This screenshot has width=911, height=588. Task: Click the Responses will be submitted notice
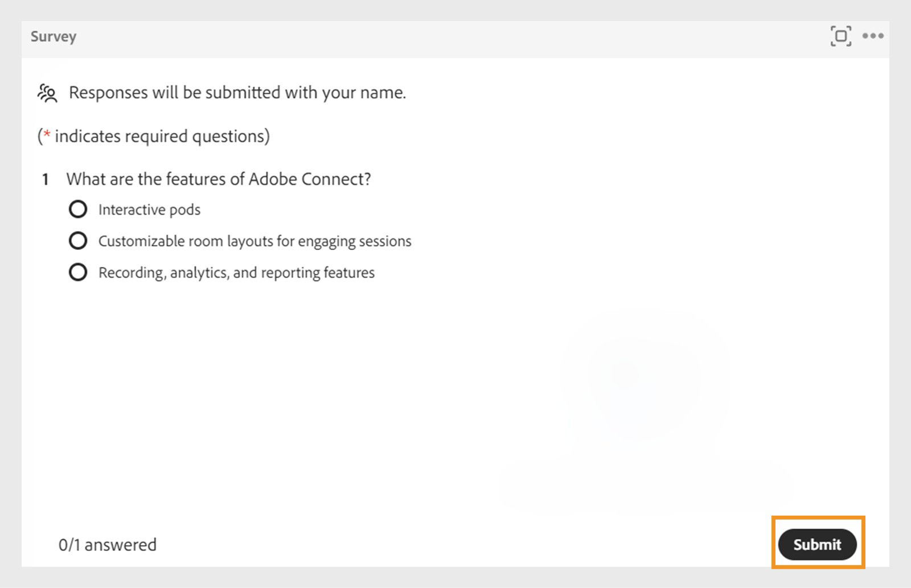(237, 92)
